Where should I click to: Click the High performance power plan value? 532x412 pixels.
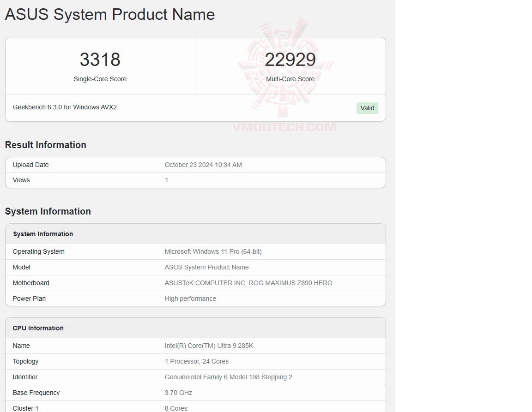pos(190,299)
